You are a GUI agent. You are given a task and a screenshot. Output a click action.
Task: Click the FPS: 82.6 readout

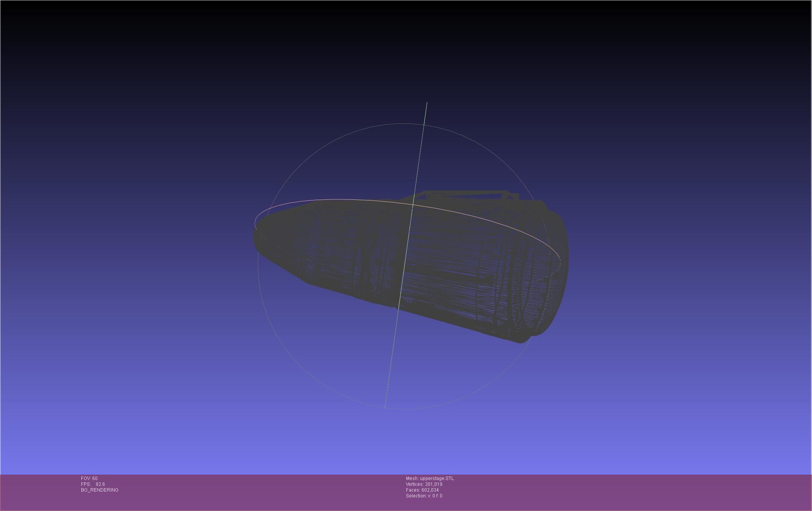(93, 484)
